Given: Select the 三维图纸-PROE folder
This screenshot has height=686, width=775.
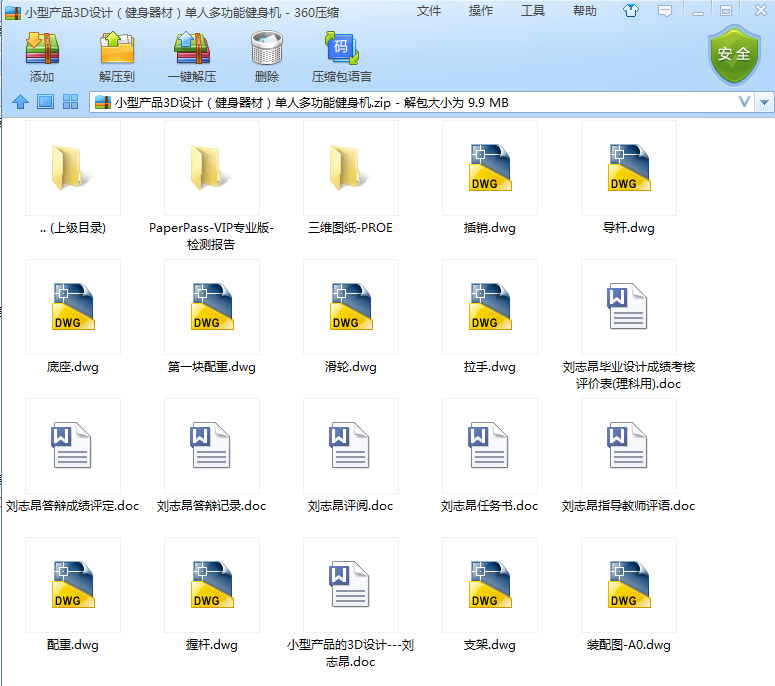Looking at the screenshot, I should click(350, 168).
